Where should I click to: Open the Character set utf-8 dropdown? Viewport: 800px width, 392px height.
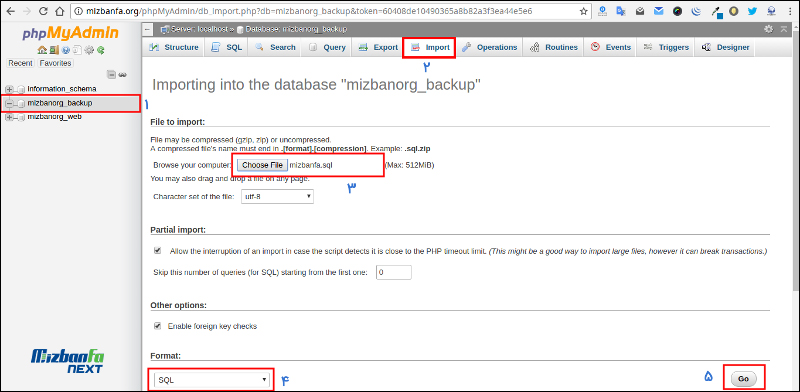277,196
